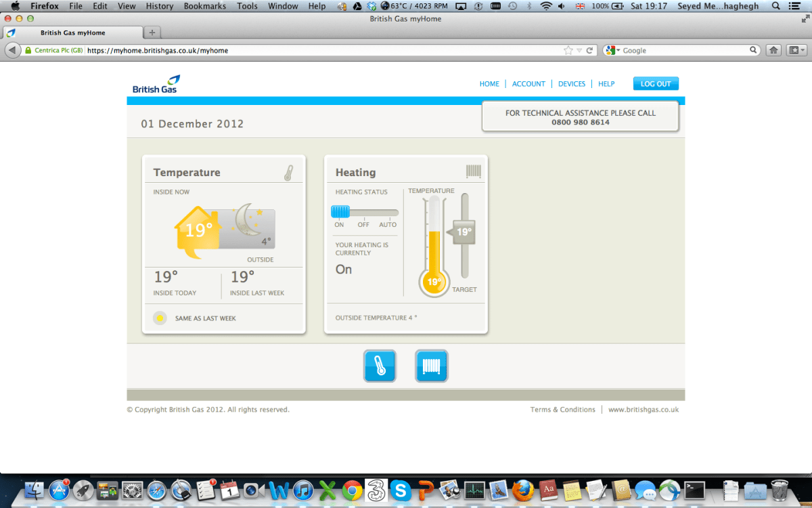Click the LOG OUT button
This screenshot has width=812, height=508.
tap(655, 84)
